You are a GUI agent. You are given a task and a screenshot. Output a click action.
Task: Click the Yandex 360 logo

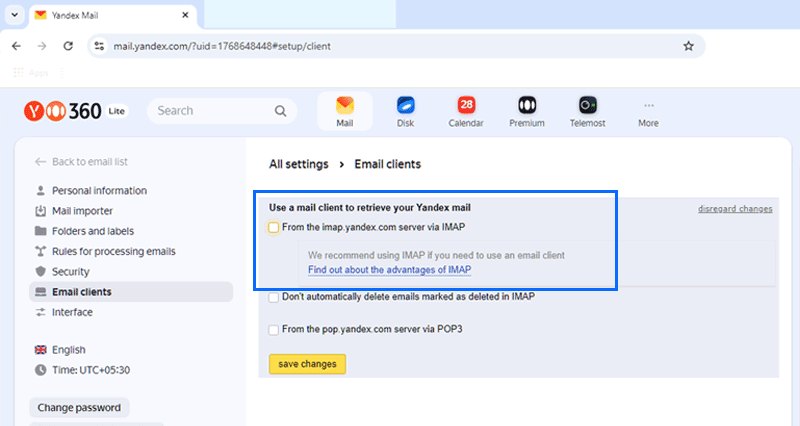[63, 111]
